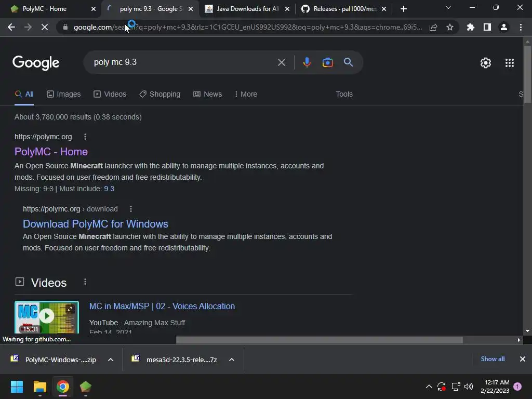Screen dimensions: 532x399
Task: Open a new browser tab
Action: point(403,9)
